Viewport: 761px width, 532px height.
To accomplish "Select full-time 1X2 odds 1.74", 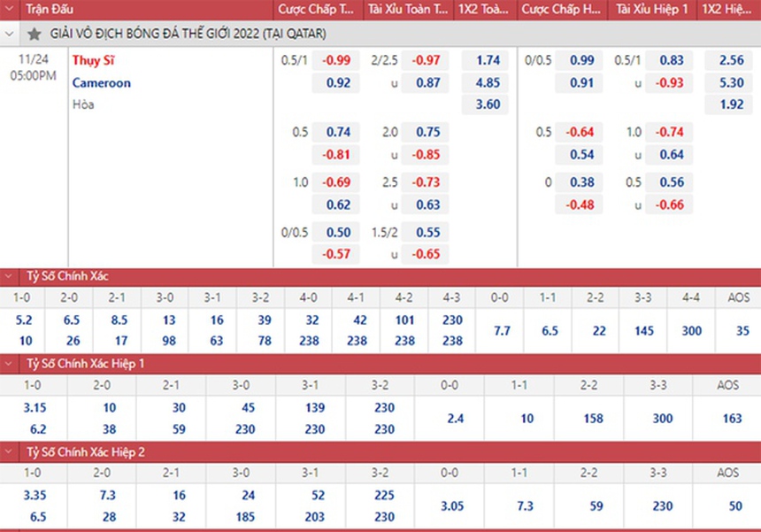I will (488, 61).
